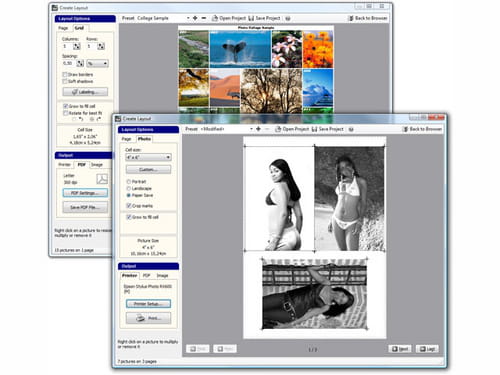Select the Landscape radio button

click(x=128, y=188)
